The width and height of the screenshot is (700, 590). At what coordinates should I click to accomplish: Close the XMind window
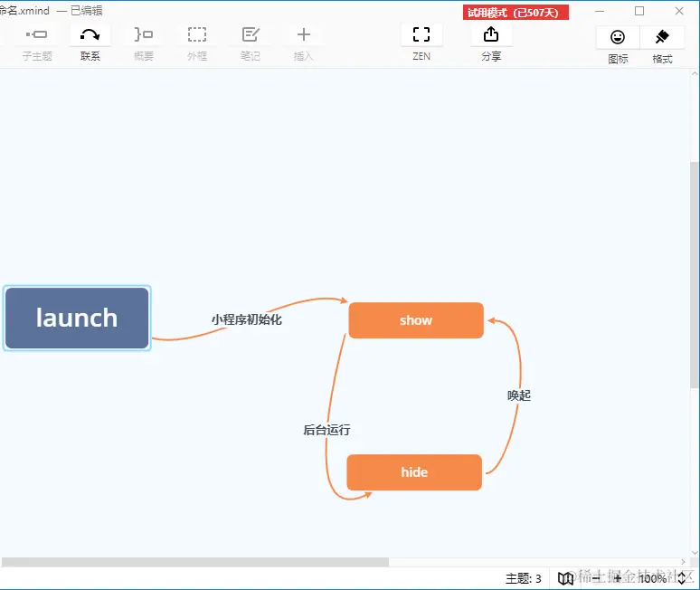point(679,11)
